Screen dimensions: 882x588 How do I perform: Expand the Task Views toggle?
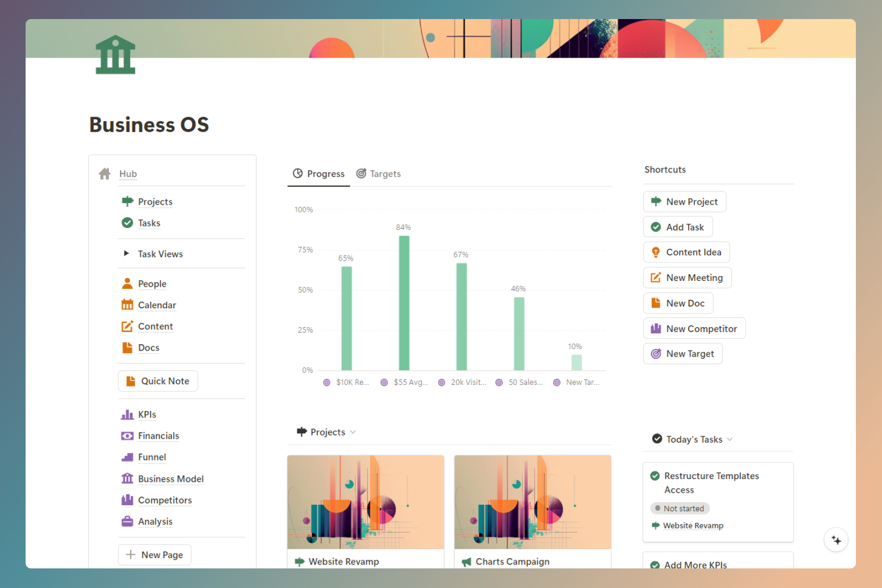tap(126, 253)
